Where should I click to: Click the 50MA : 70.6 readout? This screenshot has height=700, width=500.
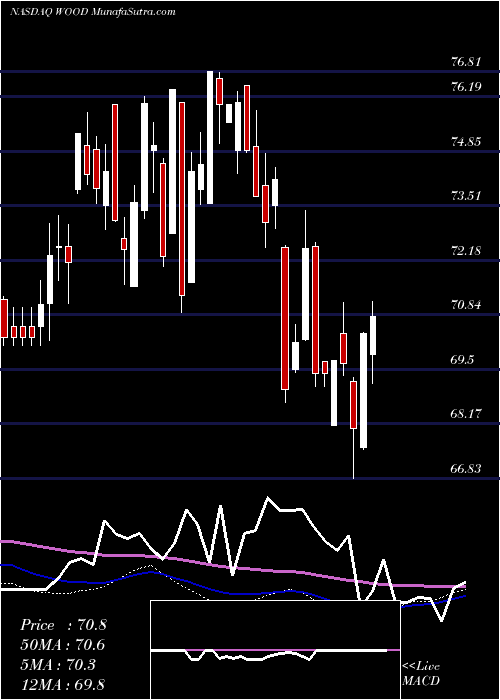click(x=63, y=645)
